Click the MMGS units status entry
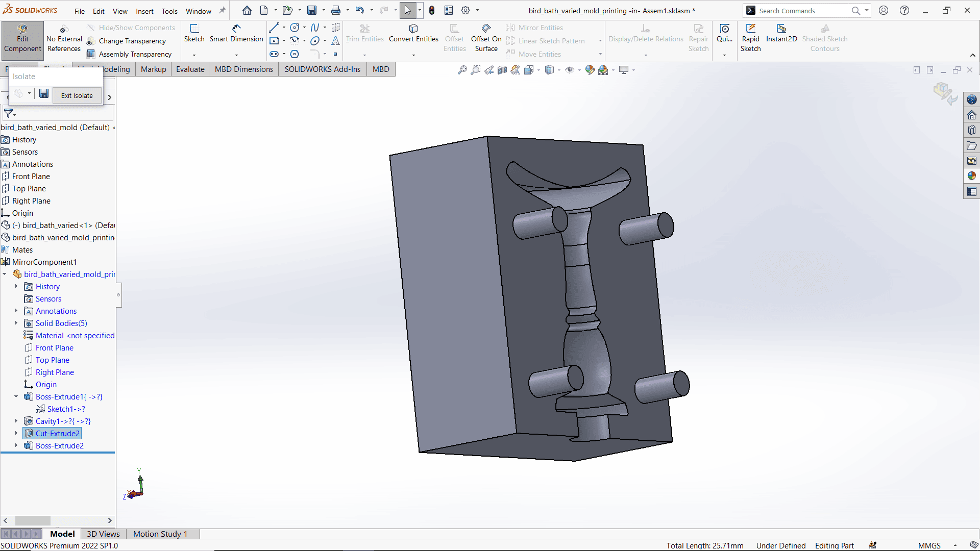Screen dimensions: 980x551 coord(929,545)
